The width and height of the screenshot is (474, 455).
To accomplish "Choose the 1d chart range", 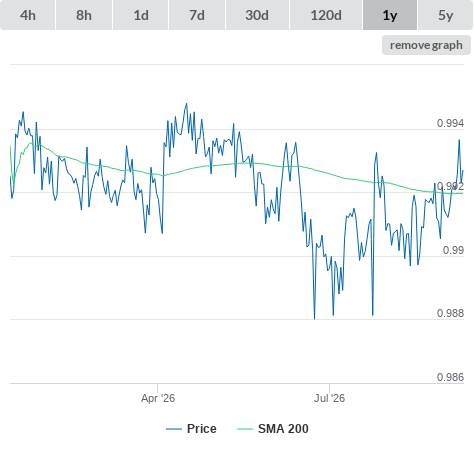I will [141, 15].
